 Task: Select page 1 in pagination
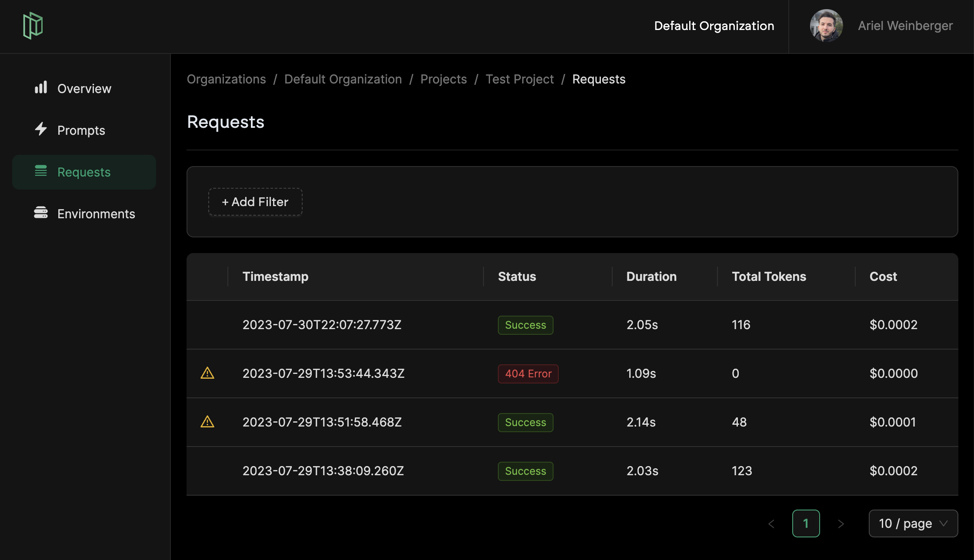click(806, 523)
